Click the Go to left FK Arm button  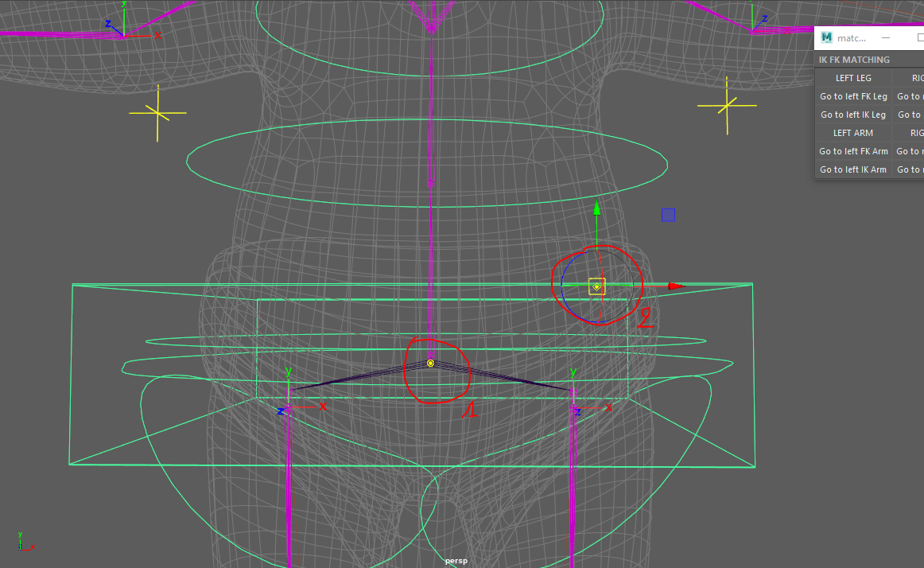(x=853, y=151)
